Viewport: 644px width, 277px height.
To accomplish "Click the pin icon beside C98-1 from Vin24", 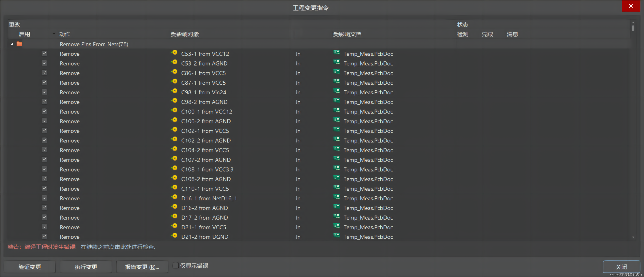I will 174,91.
